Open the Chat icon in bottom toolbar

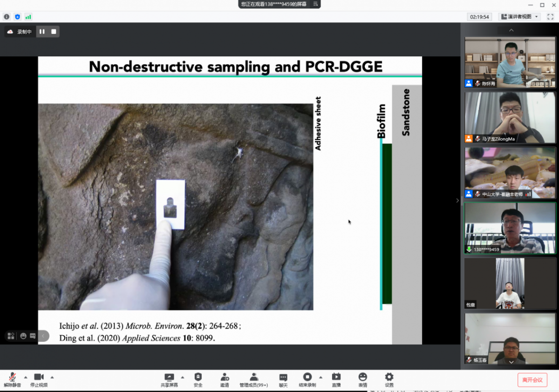coord(283,378)
